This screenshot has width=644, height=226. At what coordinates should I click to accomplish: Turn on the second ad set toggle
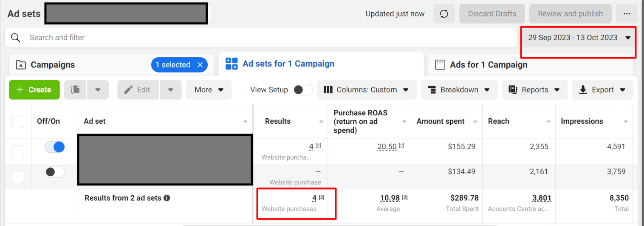pos(55,172)
